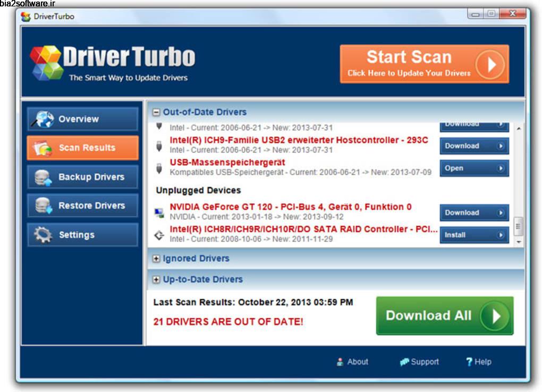This screenshot has width=542, height=392.
Task: Click Download All to get updates
Action: click(444, 316)
